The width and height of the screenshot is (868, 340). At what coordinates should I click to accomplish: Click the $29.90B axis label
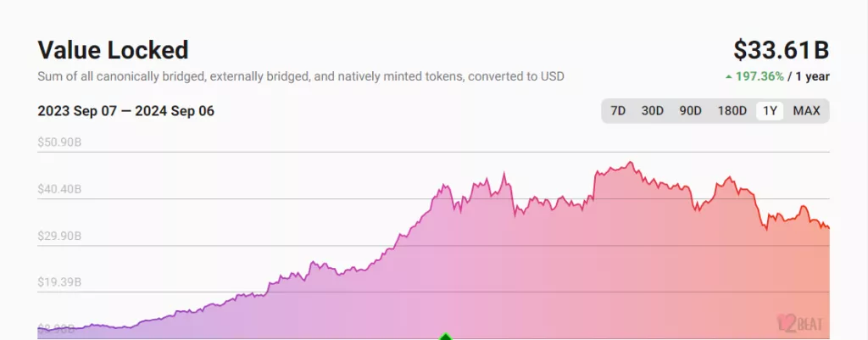(x=59, y=236)
